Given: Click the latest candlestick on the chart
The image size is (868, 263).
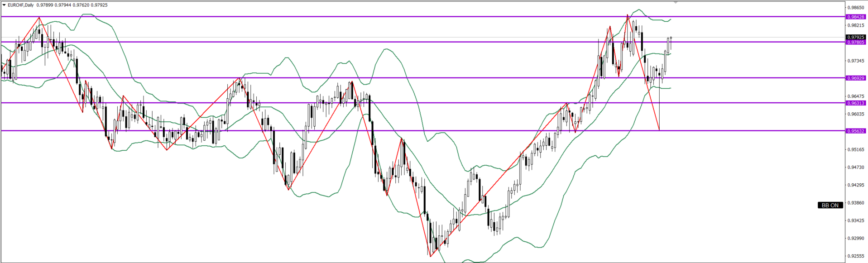Looking at the screenshot, I should (671, 43).
